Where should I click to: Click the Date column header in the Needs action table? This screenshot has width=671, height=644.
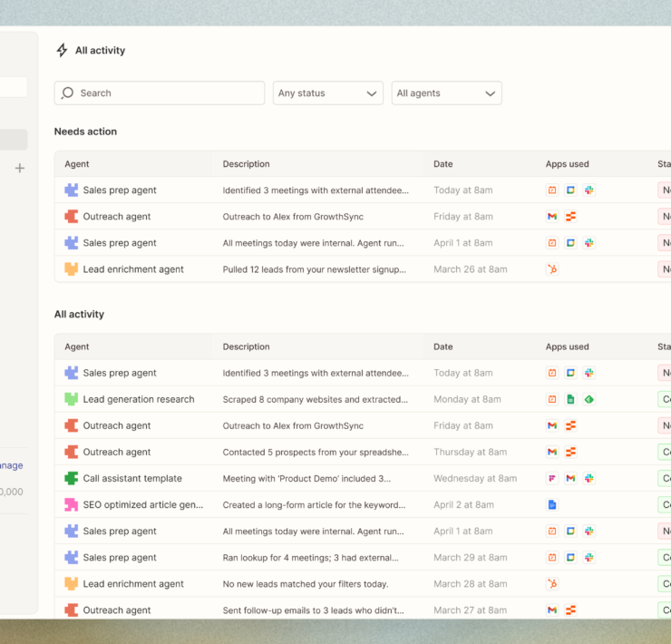point(442,164)
